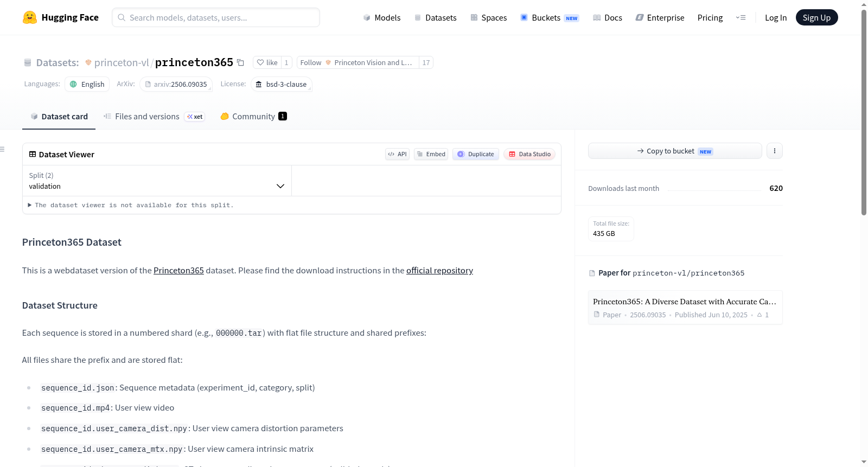Open the Princeton365 paper card
The image size is (868, 467).
click(x=685, y=308)
